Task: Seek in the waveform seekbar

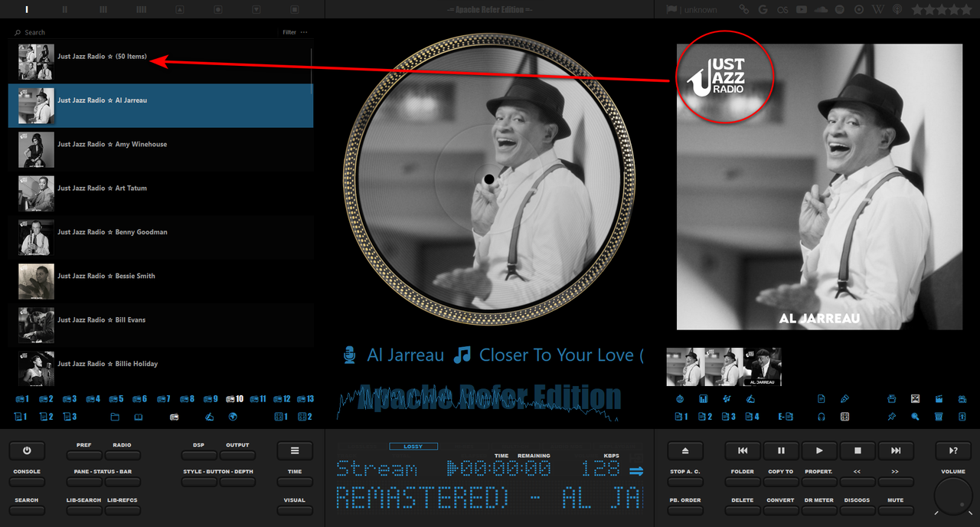Action: tap(479, 403)
